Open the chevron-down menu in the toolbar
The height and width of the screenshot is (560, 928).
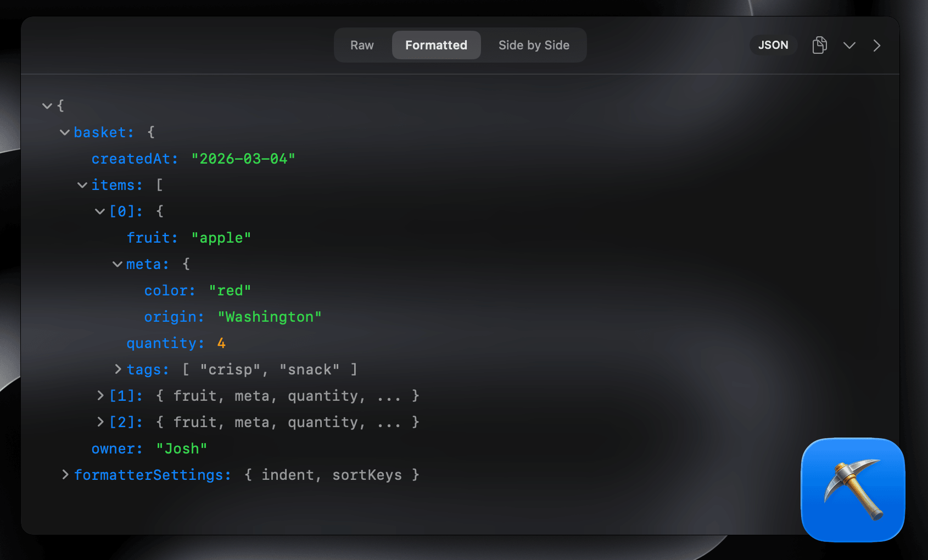point(849,46)
